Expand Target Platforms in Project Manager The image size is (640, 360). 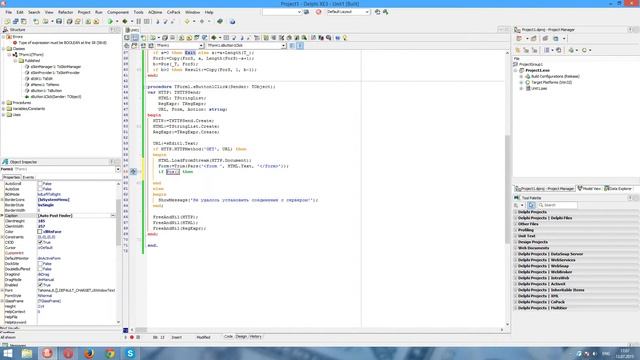point(521,82)
